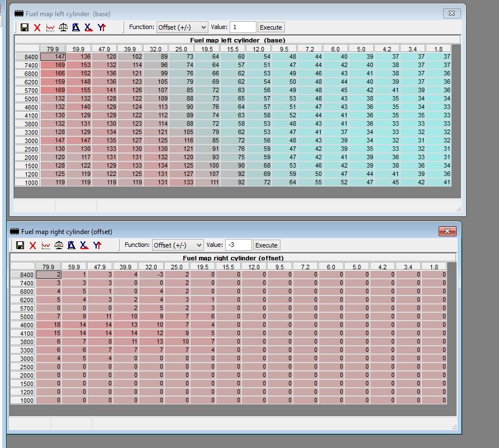The width and height of the screenshot is (499, 448).
Task: Click the X-axis icon in right cylinder toolbar
Action: click(84, 245)
